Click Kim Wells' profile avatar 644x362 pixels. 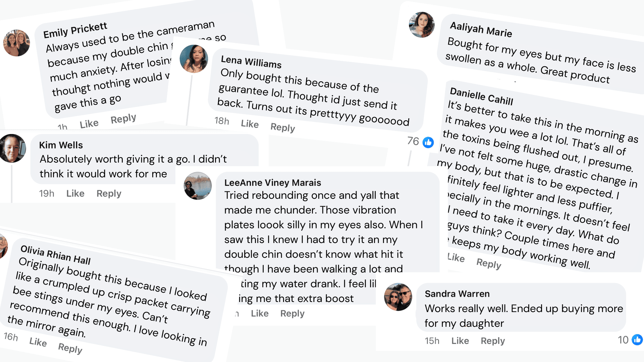click(12, 148)
